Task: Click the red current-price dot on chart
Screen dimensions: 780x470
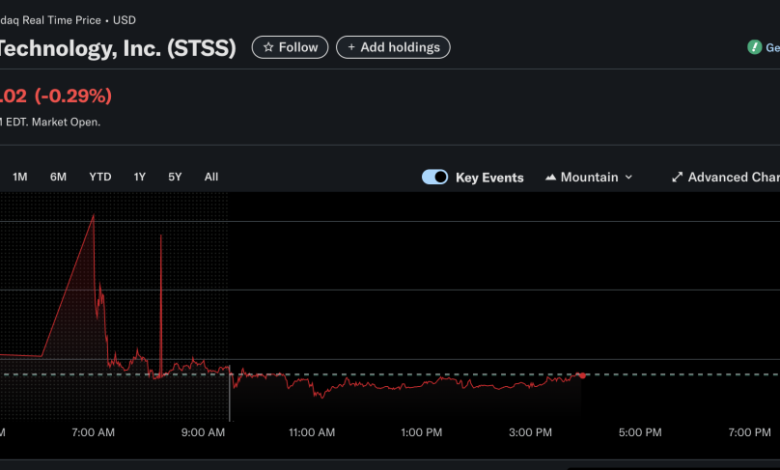Action: point(581,375)
